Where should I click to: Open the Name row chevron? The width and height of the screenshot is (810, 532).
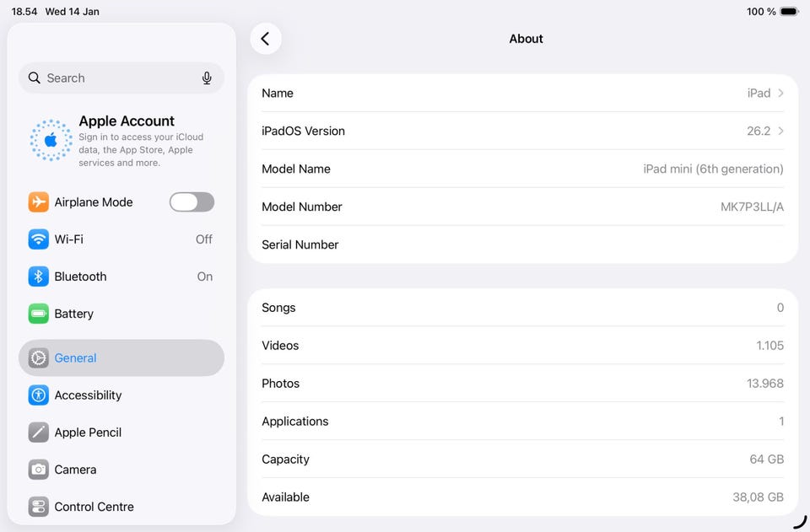[x=780, y=94]
